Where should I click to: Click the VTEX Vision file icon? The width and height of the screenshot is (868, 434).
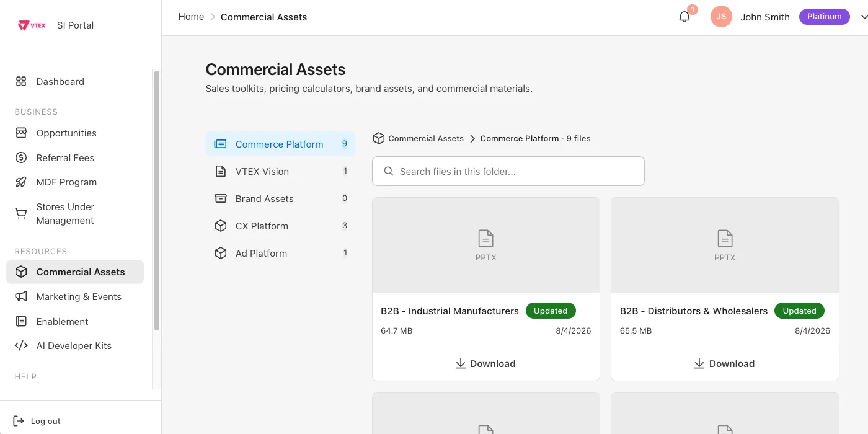tap(220, 171)
